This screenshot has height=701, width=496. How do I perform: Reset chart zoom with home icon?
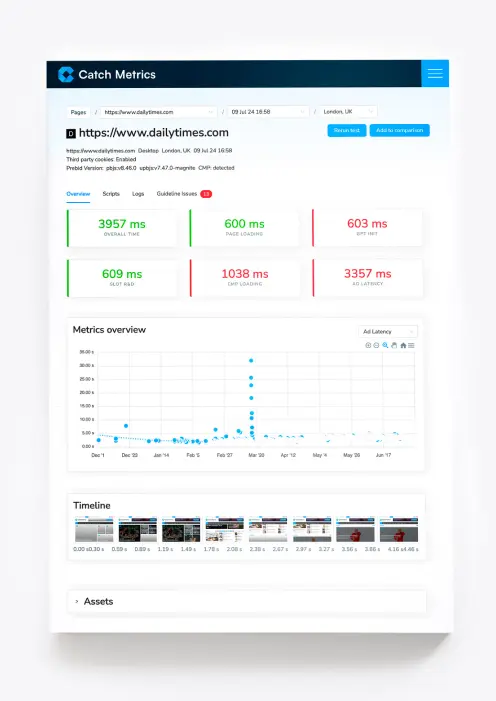point(403,345)
